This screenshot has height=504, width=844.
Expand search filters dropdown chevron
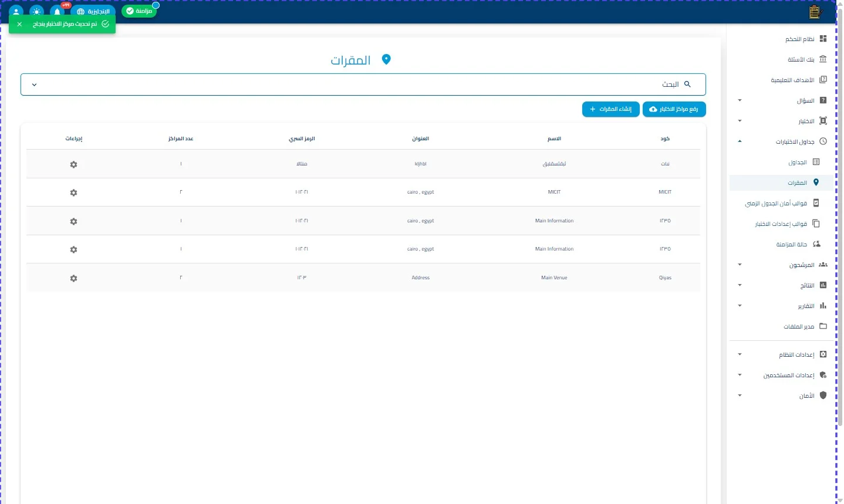34,84
